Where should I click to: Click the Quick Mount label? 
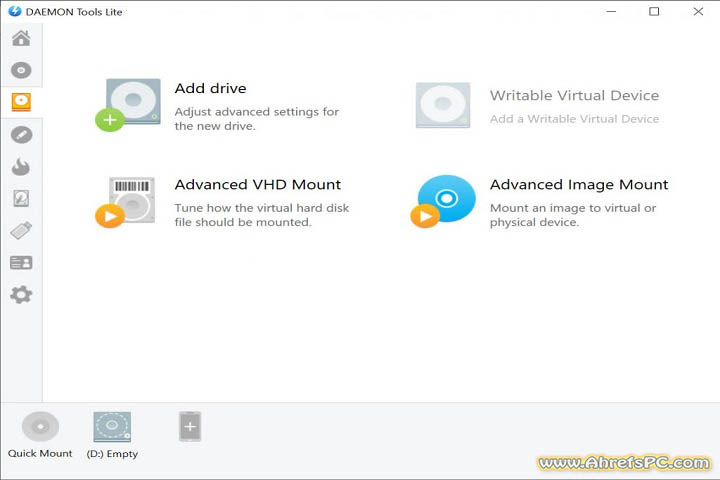pos(40,453)
